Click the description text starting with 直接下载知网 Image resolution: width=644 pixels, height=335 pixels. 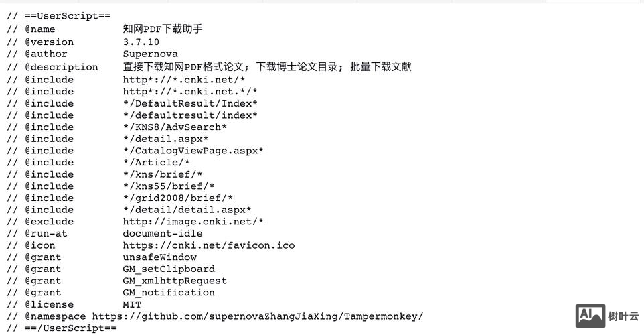coord(267,66)
